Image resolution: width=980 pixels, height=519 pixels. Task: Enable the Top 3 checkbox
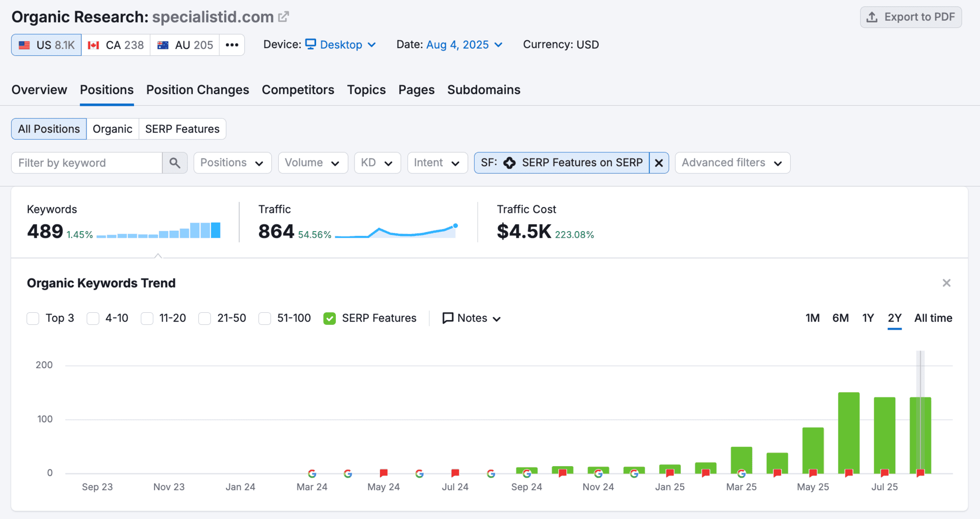coord(33,319)
